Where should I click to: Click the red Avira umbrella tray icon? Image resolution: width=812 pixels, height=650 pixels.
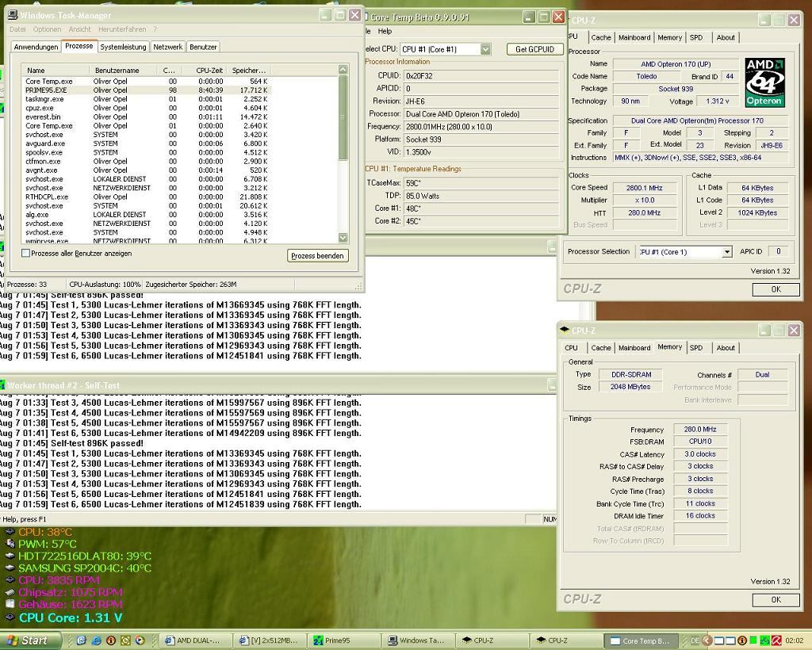pyautogui.click(x=777, y=640)
